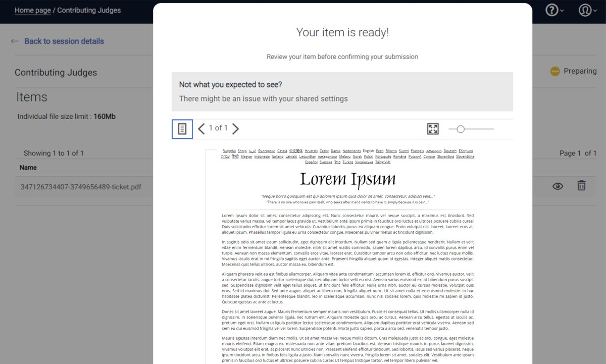Viewport: 606px width, 364px height.
Task: Open preview in full screen mode
Action: point(433,129)
